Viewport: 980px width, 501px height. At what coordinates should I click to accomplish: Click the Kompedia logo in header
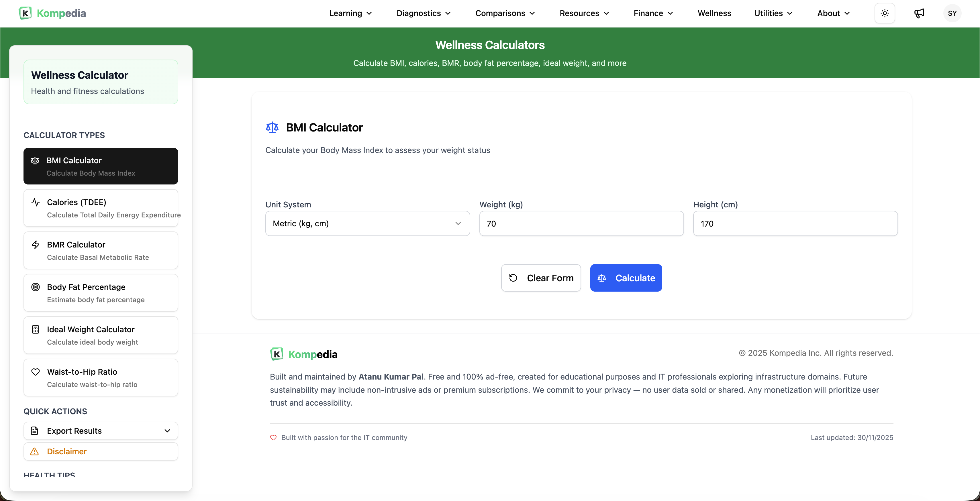tap(52, 13)
